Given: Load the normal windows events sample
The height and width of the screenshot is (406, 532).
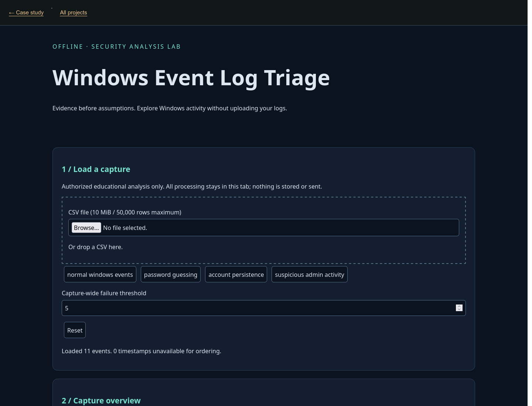Looking at the screenshot, I should pos(100,274).
